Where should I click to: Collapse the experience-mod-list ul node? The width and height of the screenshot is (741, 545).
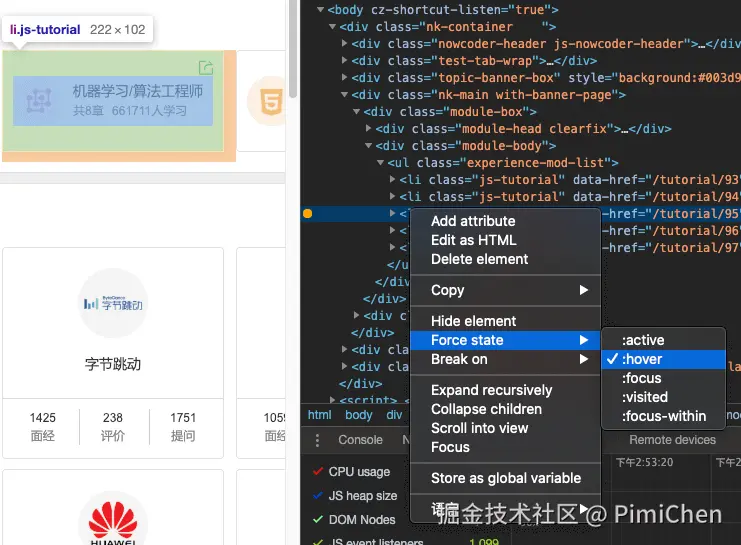[x=380, y=163]
